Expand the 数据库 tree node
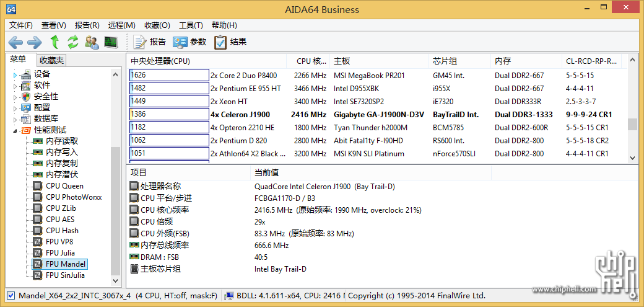This screenshot has width=644, height=307. point(15,119)
